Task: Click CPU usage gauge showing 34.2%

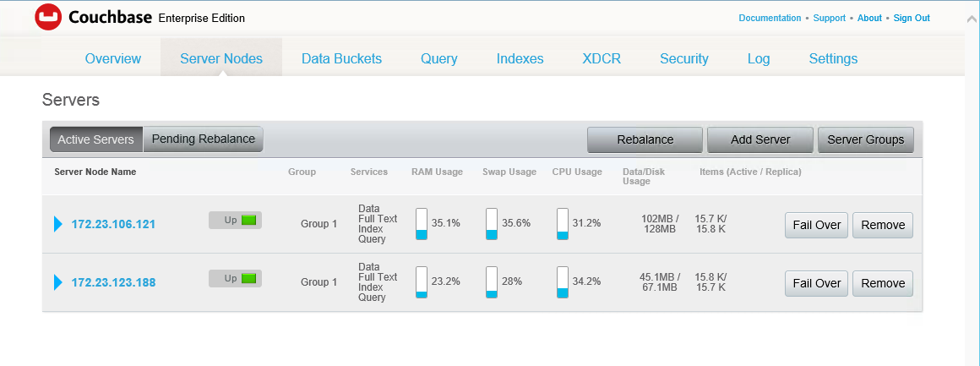Action: (563, 282)
